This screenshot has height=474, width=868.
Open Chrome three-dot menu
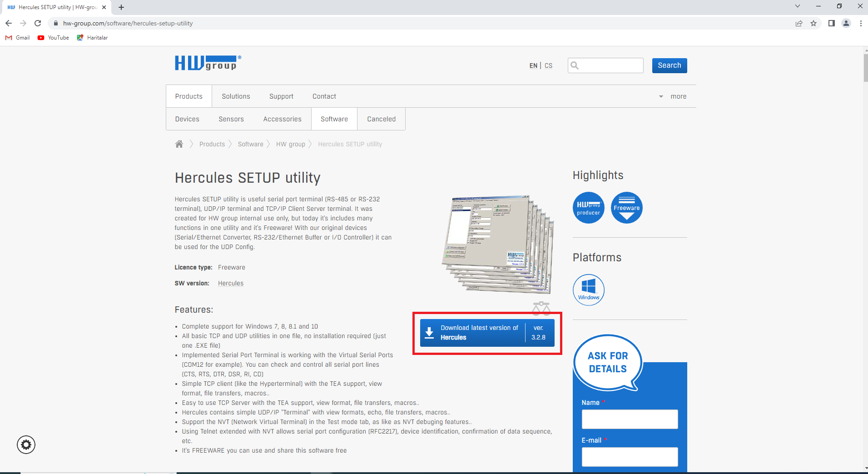point(861,23)
